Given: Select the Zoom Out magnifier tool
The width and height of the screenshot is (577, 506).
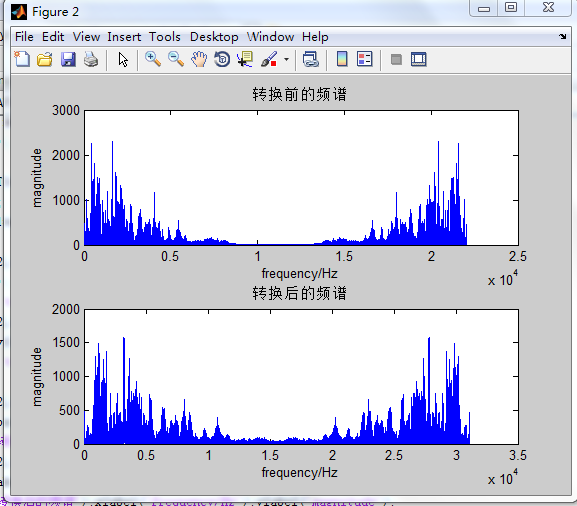Looking at the screenshot, I should pos(176,59).
